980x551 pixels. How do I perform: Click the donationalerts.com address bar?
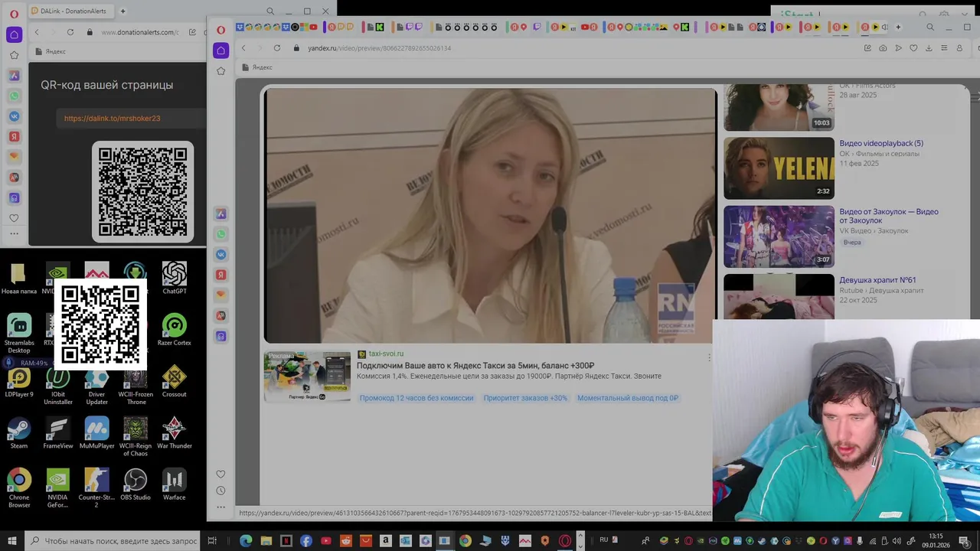[x=140, y=32]
